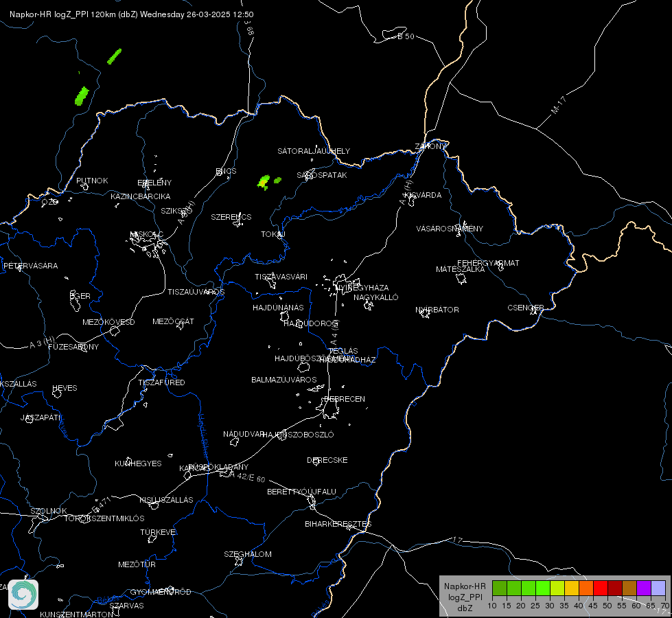Screen dimensions: 672x618
Task: Click the MEZŐKÖVESD city label
Action: coord(108,322)
